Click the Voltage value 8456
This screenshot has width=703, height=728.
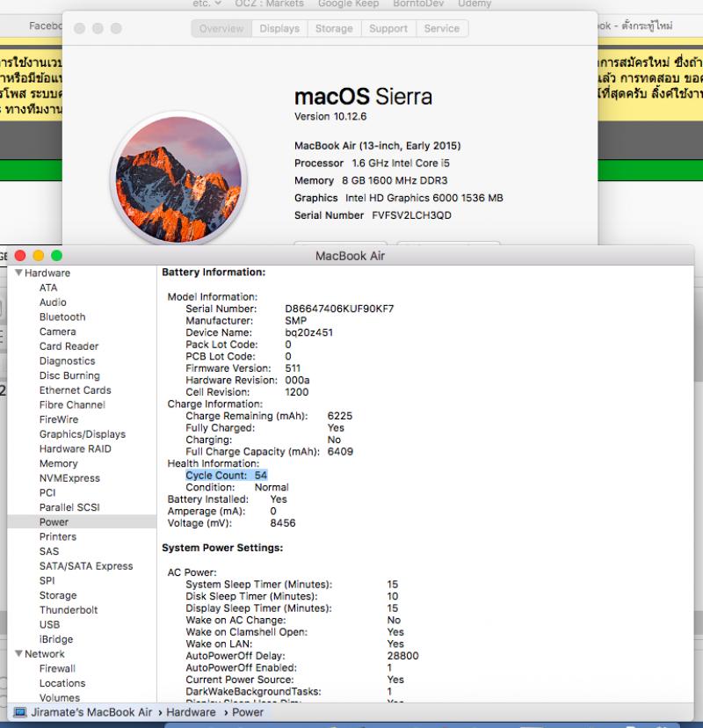click(283, 523)
